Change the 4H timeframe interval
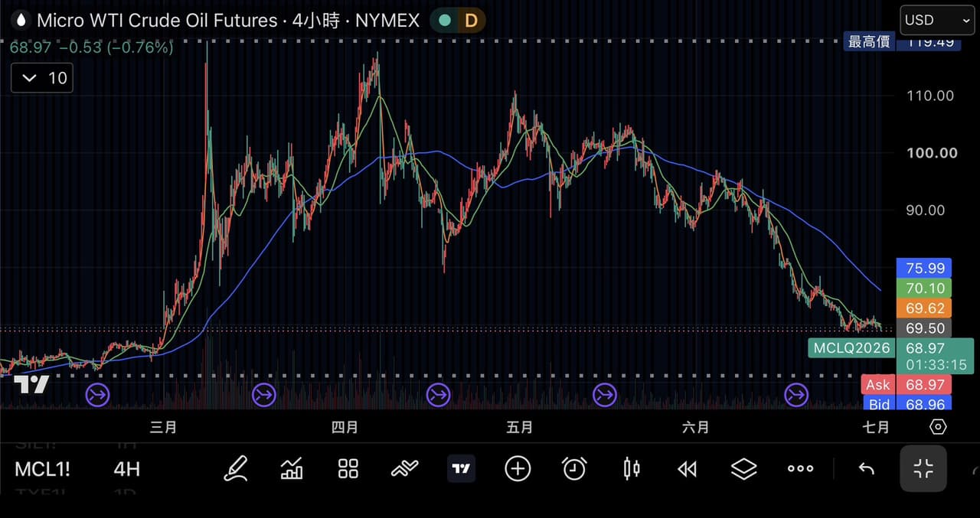Screen dimensions: 980x518 click(x=127, y=469)
